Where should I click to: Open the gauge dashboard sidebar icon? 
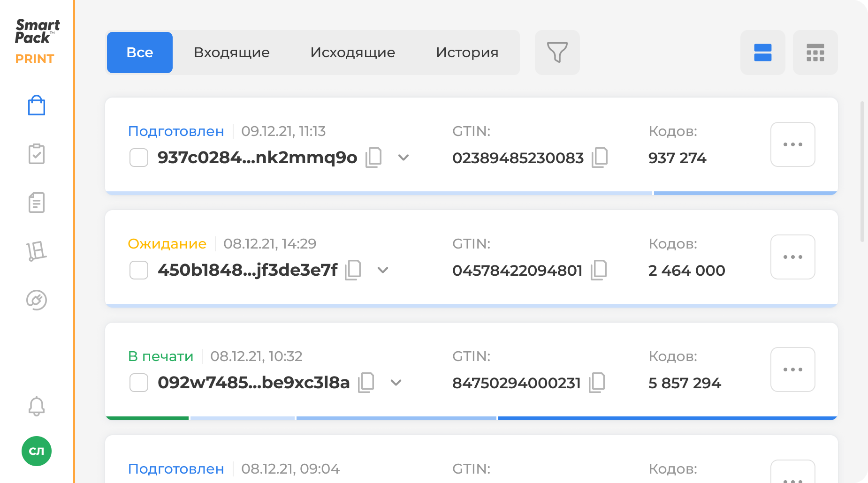point(37,300)
